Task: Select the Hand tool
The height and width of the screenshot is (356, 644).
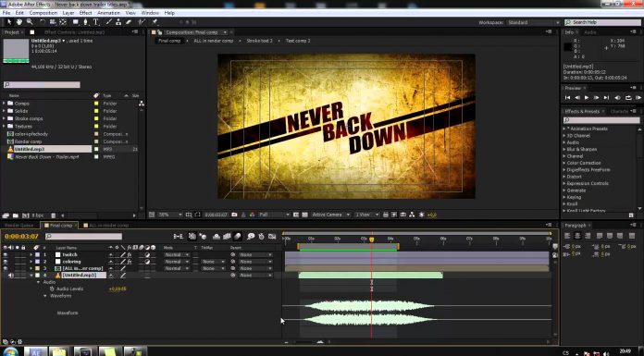Action: tap(19, 22)
